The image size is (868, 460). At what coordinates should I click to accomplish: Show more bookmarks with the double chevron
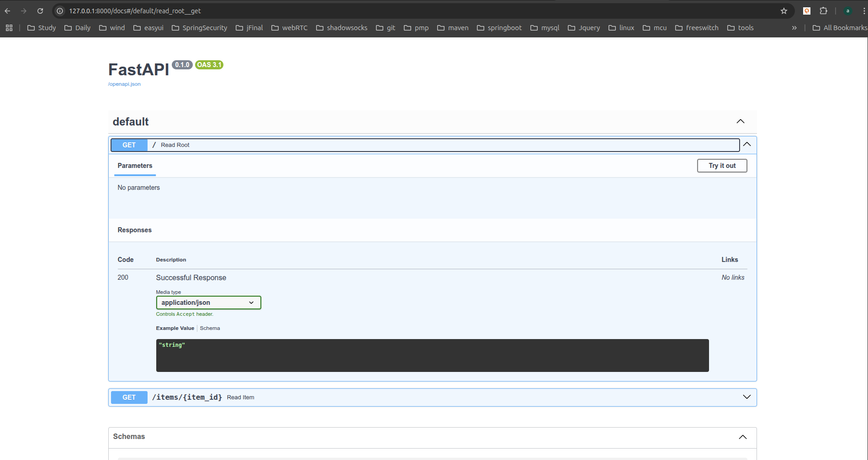pyautogui.click(x=794, y=28)
